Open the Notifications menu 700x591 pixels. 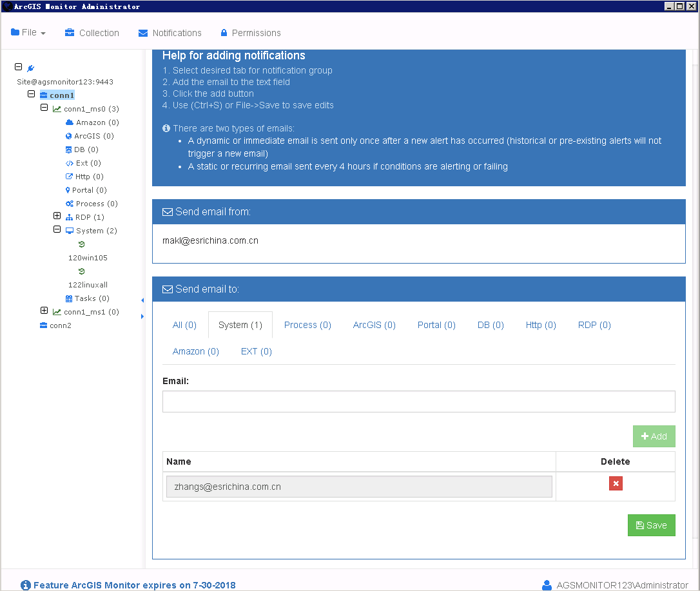coord(170,33)
